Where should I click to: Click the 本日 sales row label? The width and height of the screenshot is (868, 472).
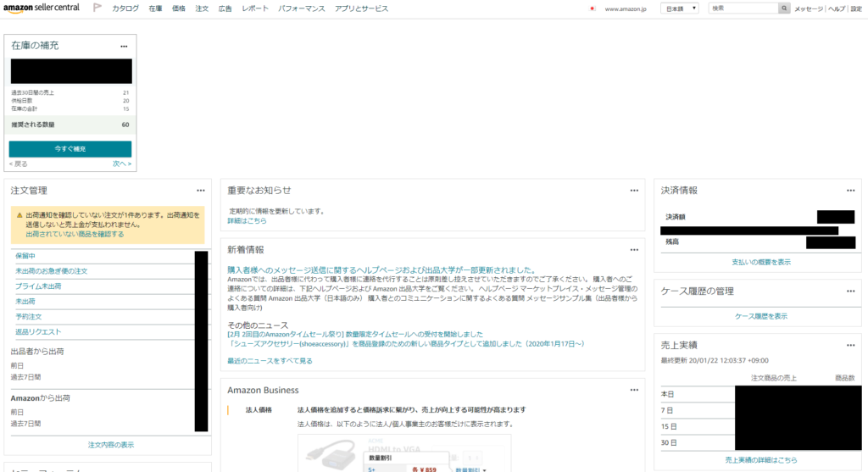click(x=667, y=395)
